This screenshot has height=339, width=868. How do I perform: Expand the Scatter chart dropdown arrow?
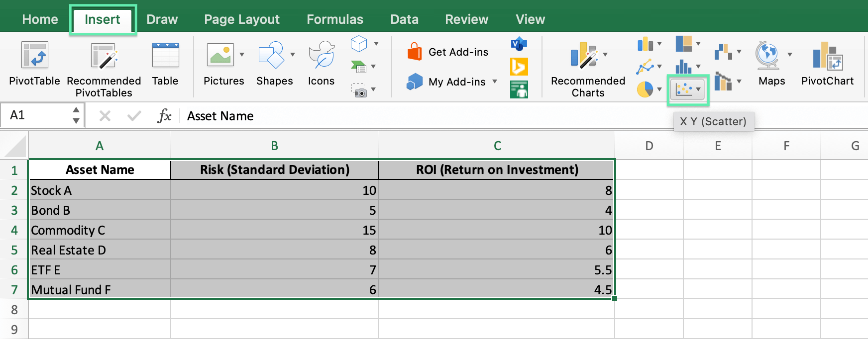click(x=698, y=89)
